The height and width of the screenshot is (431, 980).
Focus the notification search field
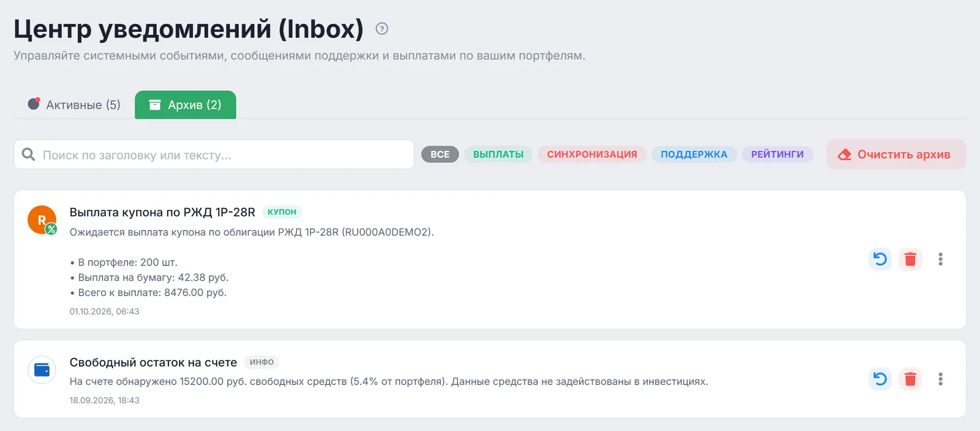point(214,154)
